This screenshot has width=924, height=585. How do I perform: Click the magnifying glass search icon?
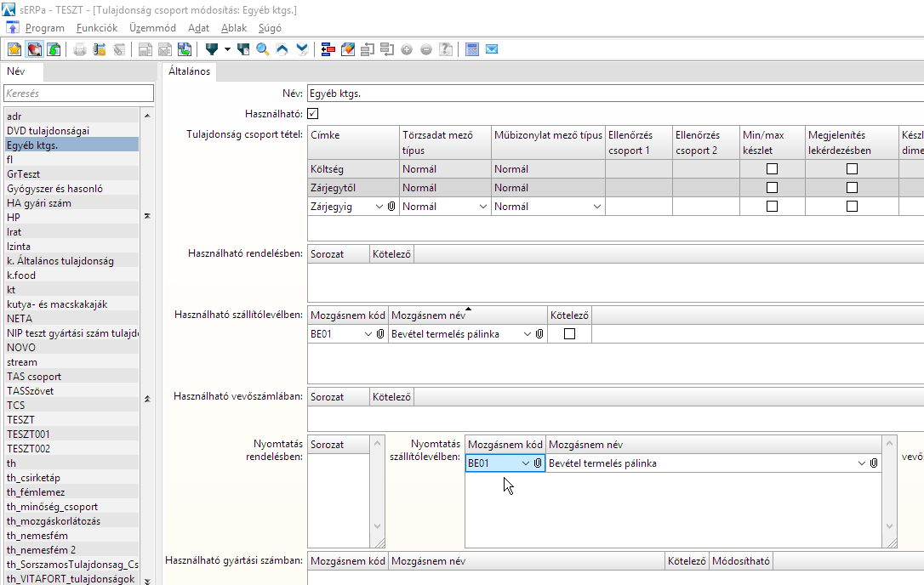263,49
